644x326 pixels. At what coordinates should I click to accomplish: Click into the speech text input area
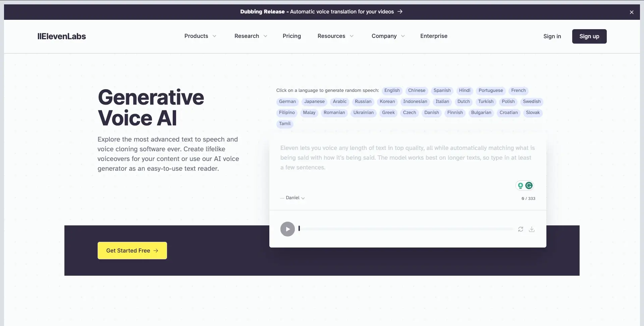coord(408,158)
